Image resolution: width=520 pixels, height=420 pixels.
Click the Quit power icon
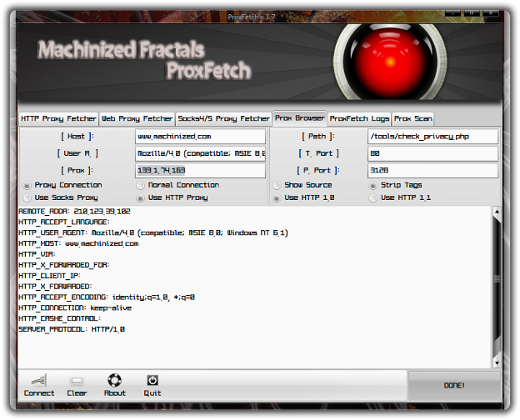[x=152, y=380]
